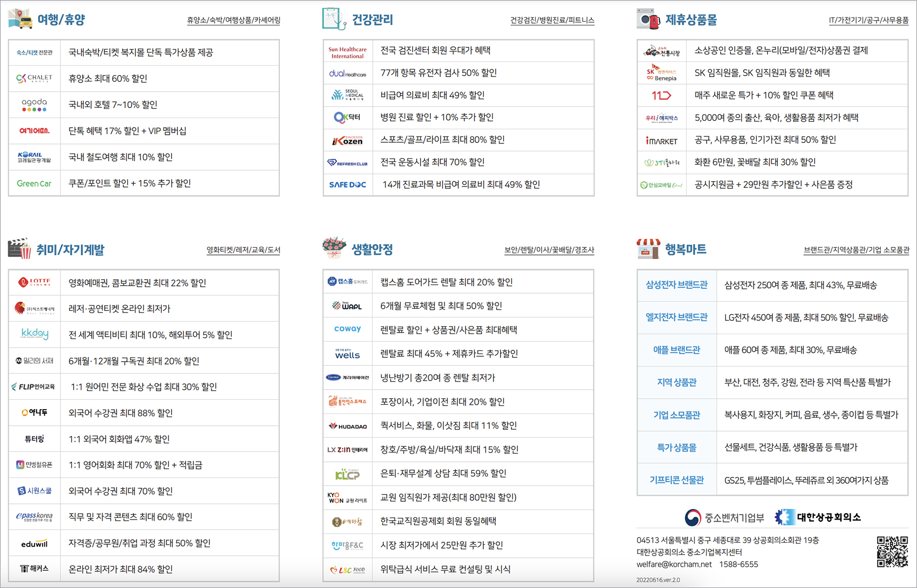The image size is (917, 588).
Task: Click the 행복마트 store icon
Action: (648, 248)
